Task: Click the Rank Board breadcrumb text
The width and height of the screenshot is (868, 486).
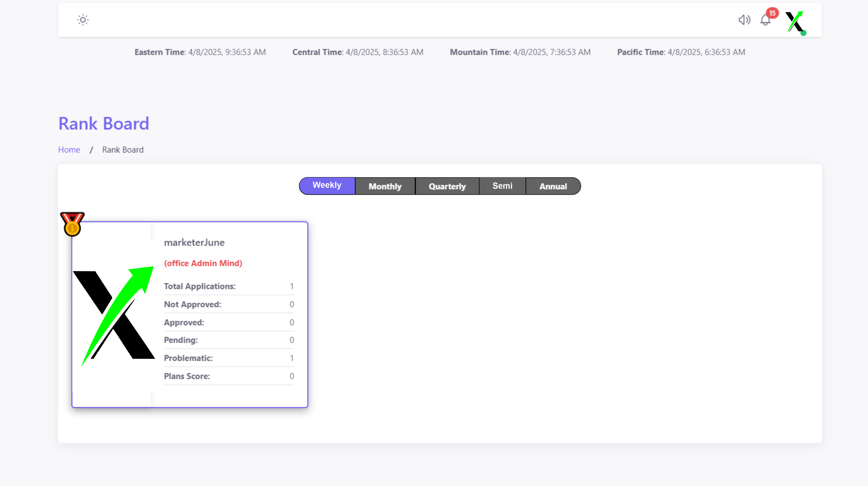Action: point(123,150)
